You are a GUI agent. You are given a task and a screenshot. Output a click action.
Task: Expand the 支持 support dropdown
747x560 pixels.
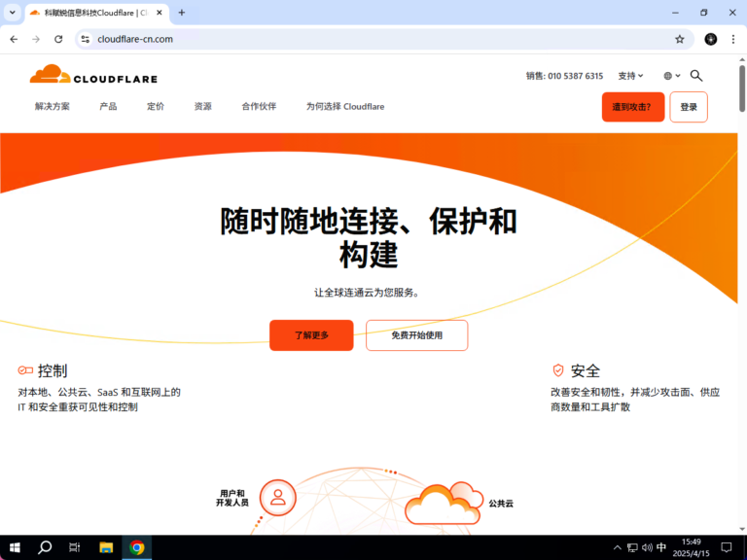(630, 76)
